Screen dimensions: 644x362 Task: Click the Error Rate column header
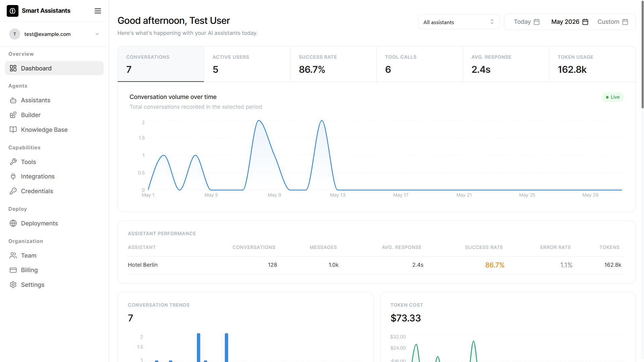tap(555, 247)
